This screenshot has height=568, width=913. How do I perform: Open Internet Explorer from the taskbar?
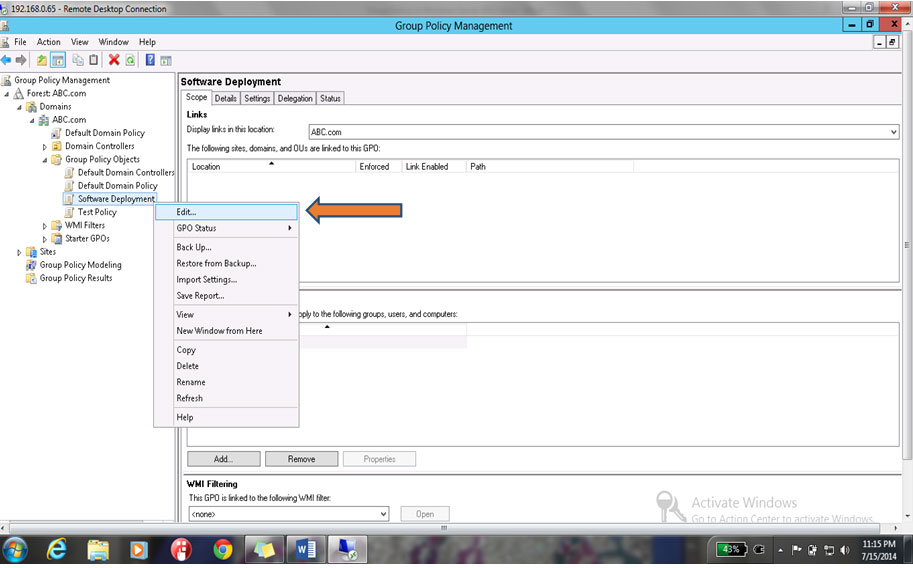tap(56, 549)
